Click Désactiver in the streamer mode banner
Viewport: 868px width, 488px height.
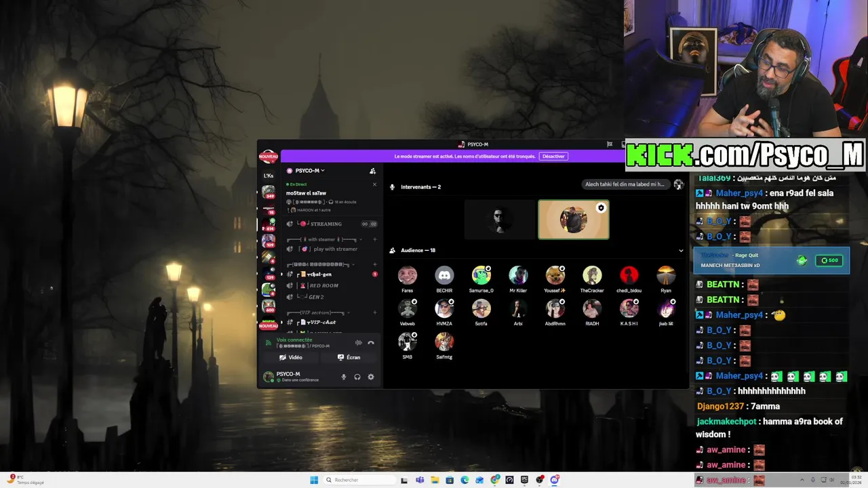[553, 157]
